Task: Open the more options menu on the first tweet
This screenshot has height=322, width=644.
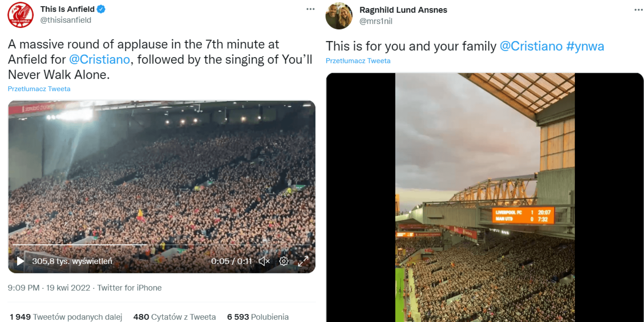Action: tap(310, 9)
